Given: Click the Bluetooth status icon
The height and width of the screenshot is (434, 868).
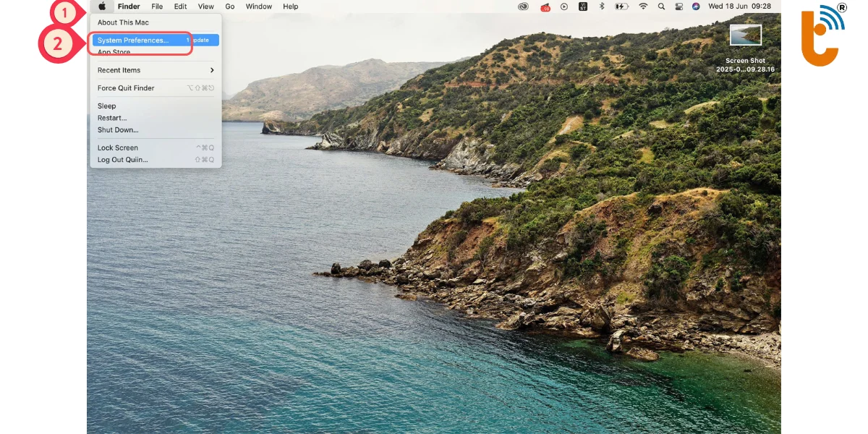Looking at the screenshot, I should (x=602, y=7).
